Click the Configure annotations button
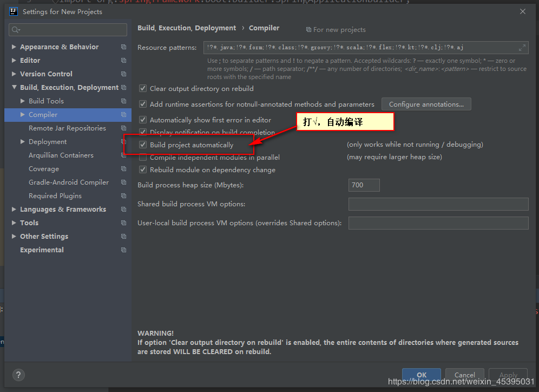 pyautogui.click(x=426, y=104)
